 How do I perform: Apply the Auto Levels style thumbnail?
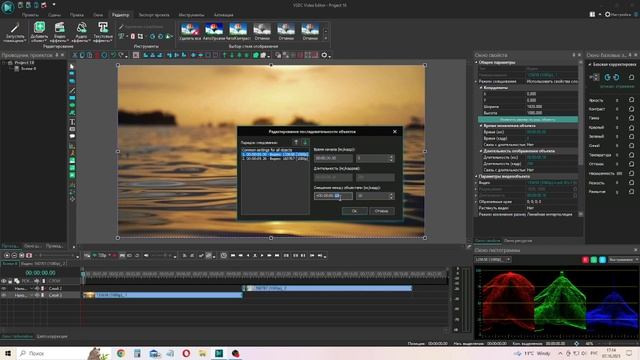[x=214, y=32]
